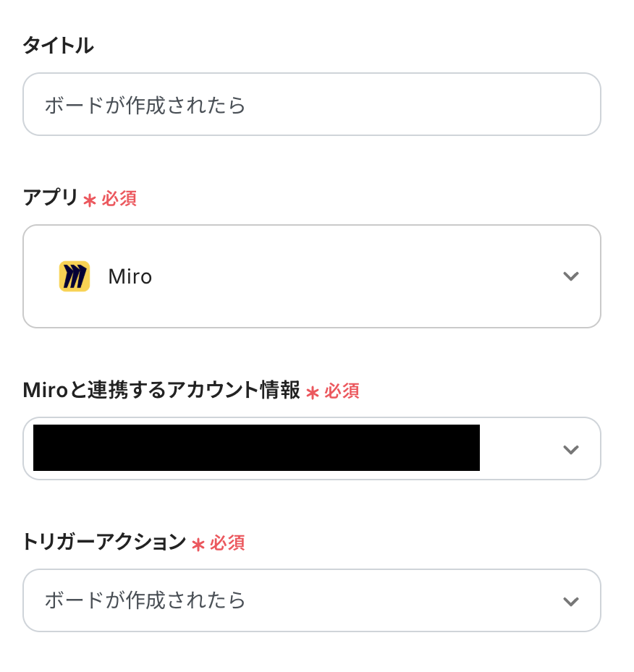Click the Miro logo icon
Screen dimensions: 634x672
point(74,276)
